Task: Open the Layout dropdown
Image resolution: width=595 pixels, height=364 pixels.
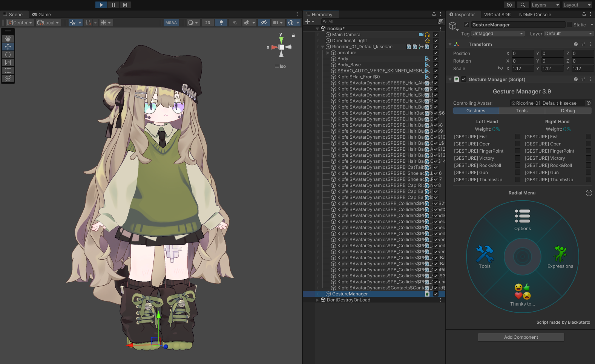Action: point(577,5)
